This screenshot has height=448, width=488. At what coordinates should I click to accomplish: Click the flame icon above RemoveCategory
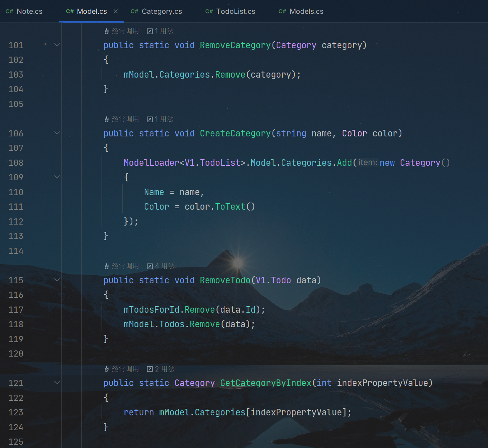click(107, 31)
